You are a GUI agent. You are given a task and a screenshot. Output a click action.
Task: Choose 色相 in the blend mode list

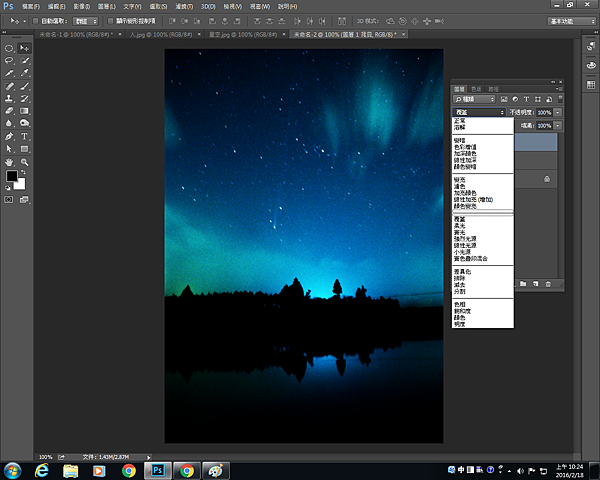[460, 304]
